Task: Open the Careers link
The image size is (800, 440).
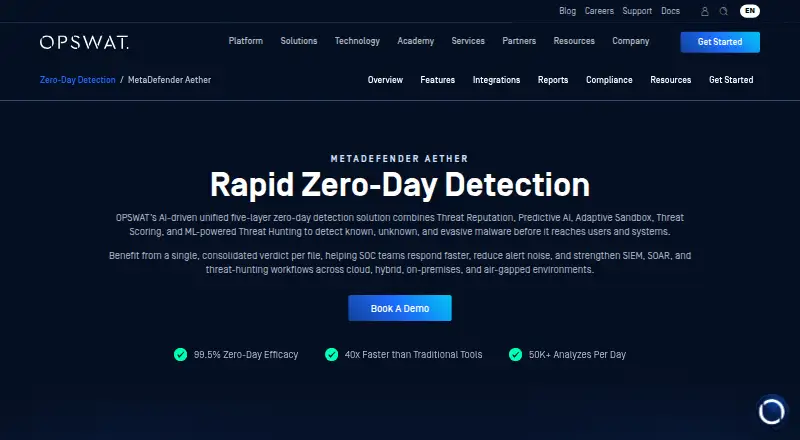Action: pos(599,11)
